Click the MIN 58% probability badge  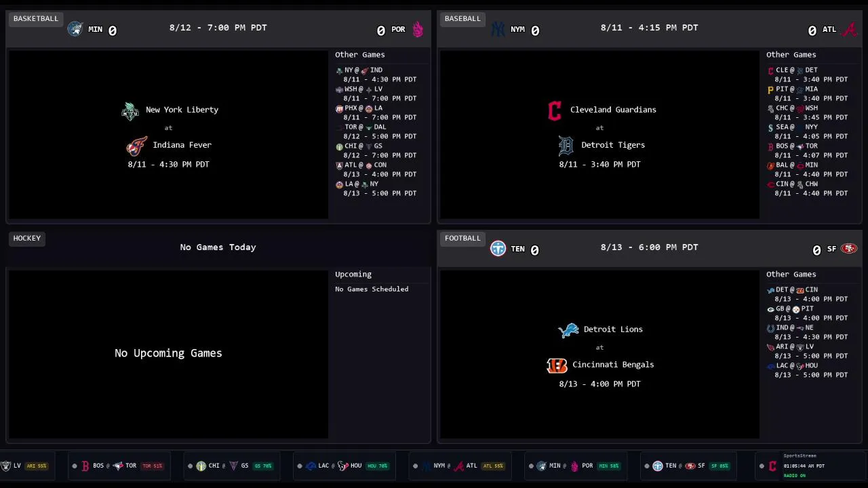tap(609, 466)
